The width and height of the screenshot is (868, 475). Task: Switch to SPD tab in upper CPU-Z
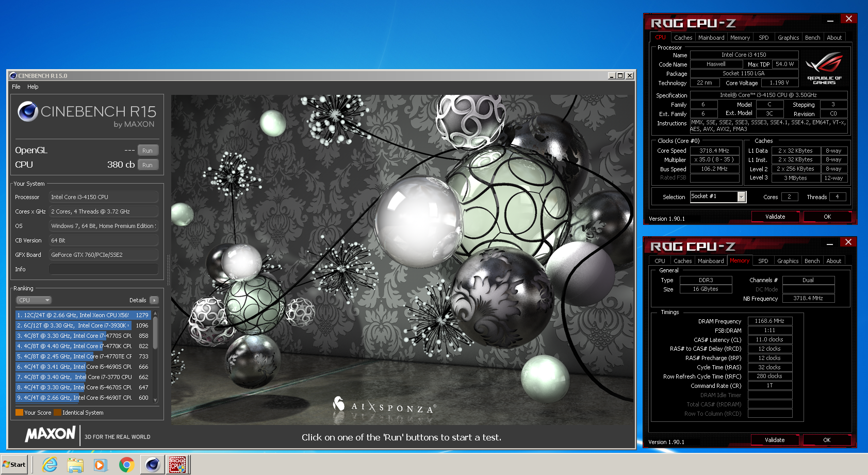[764, 38]
